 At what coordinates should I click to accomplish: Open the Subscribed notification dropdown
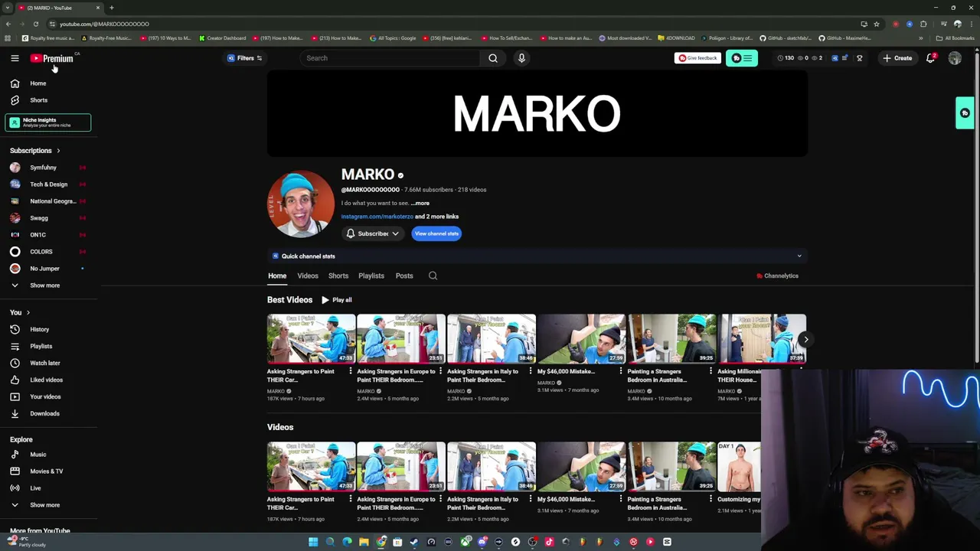(373, 233)
